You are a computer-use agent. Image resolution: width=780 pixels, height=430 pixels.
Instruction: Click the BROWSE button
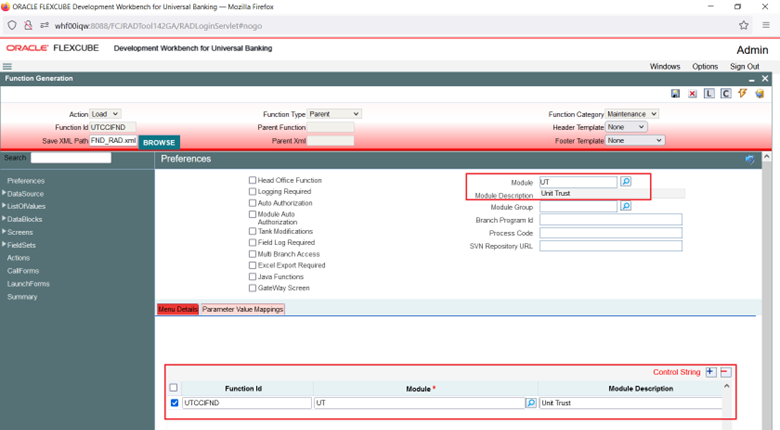pyautogui.click(x=159, y=142)
